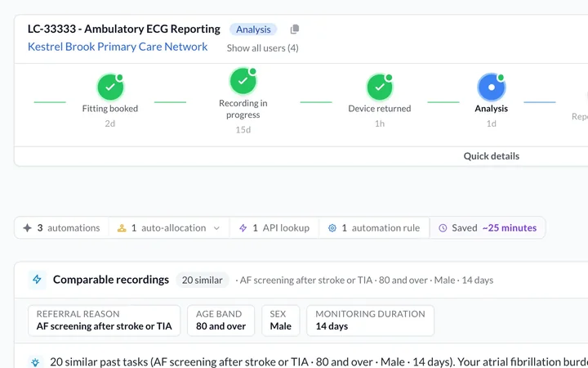
Task: Expand the auto-allocation chevron
Action: click(216, 228)
